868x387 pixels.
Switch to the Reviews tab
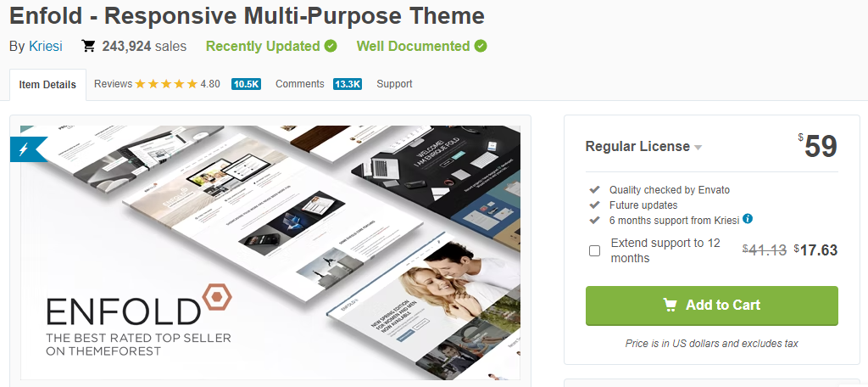(113, 84)
